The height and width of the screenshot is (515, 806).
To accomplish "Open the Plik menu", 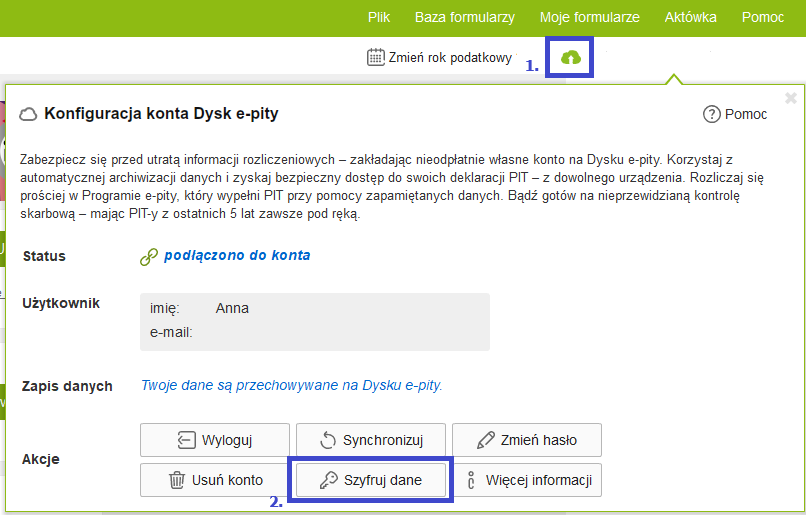I will point(379,17).
